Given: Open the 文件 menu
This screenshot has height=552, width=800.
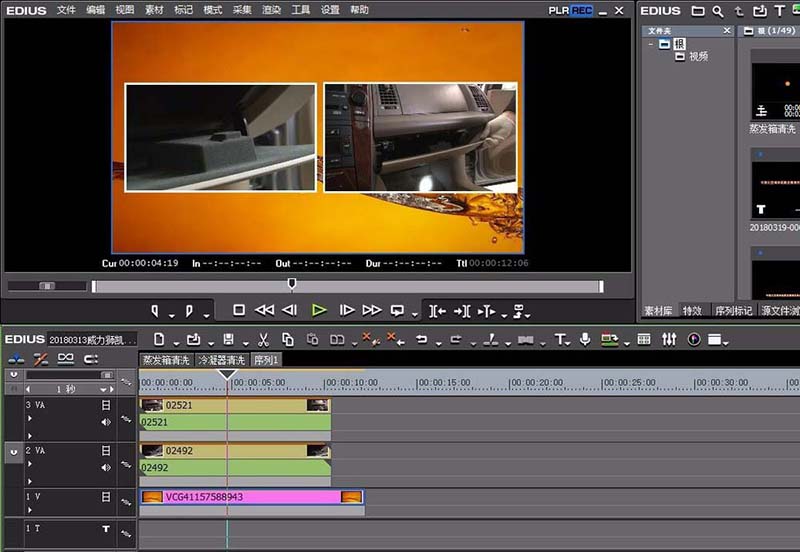Looking at the screenshot, I should [x=66, y=10].
